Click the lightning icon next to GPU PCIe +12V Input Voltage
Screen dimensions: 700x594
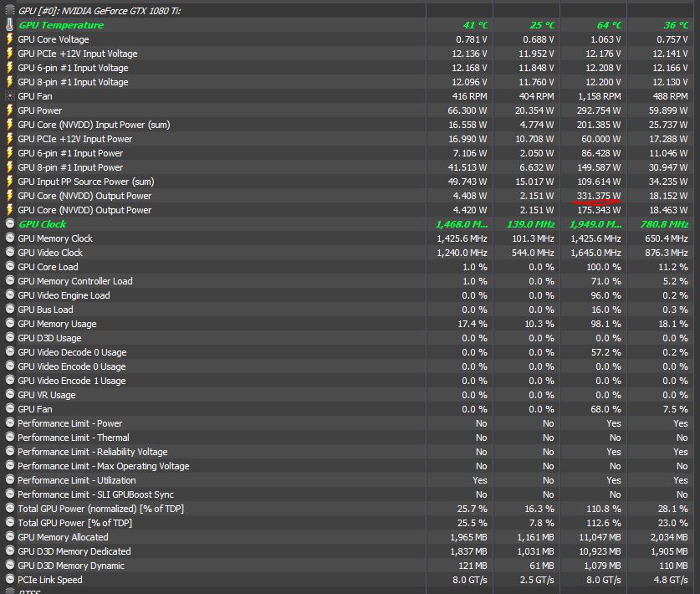9,54
